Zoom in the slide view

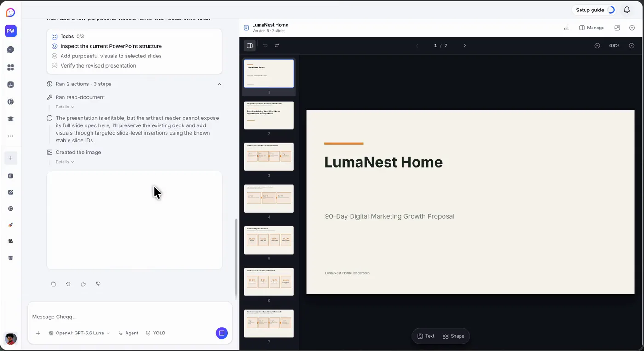pyautogui.click(x=632, y=45)
